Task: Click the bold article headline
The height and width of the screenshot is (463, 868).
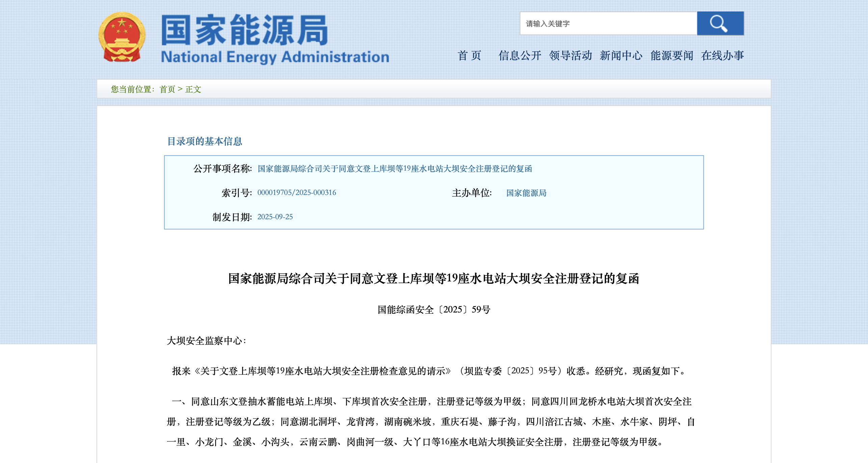Action: 434,278
